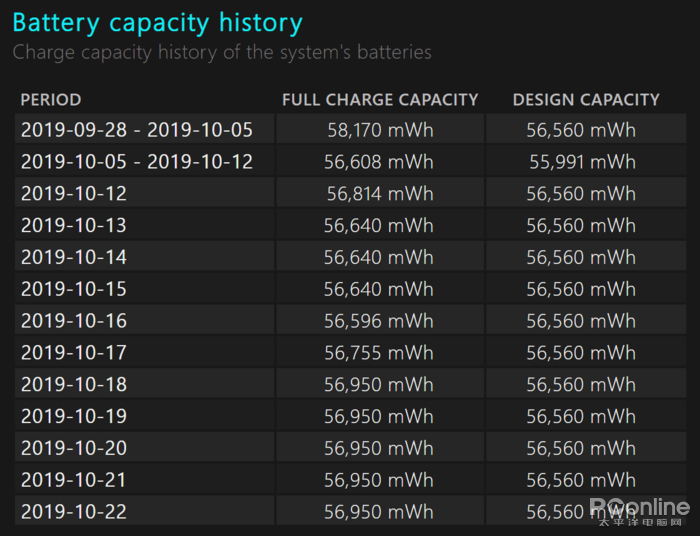Select the 2019-10-22 period cell
The height and width of the screenshot is (536, 700).
point(74,512)
